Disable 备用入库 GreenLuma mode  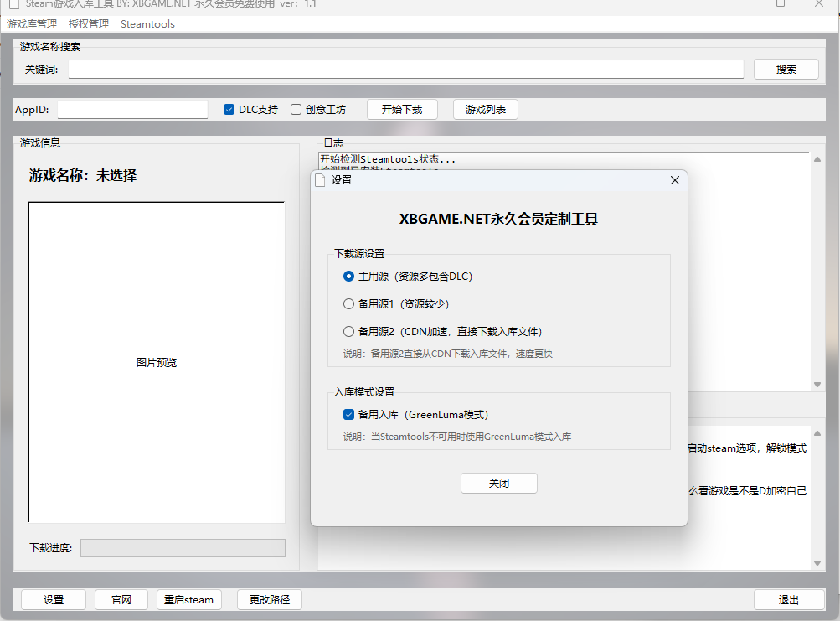(x=348, y=413)
